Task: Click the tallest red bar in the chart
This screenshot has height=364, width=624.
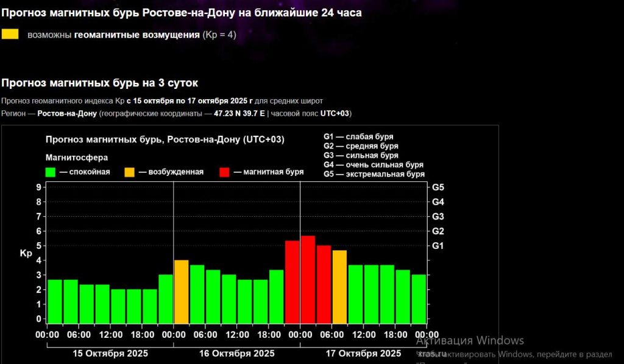Action: (x=308, y=279)
